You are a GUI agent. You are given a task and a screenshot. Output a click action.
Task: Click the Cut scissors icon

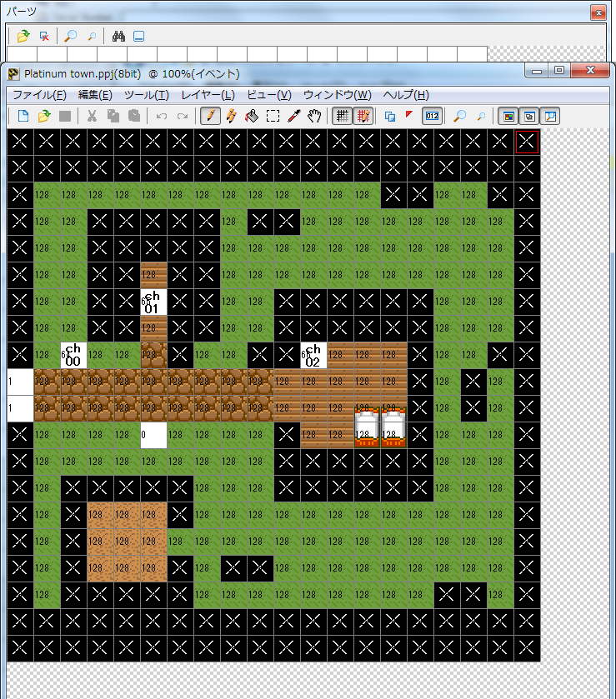(92, 117)
